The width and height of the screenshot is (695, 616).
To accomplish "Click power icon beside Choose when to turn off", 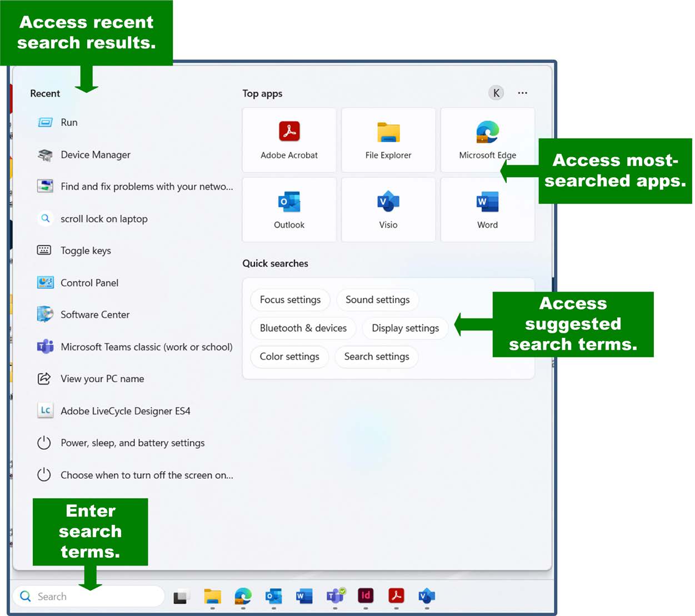I will coord(44,475).
